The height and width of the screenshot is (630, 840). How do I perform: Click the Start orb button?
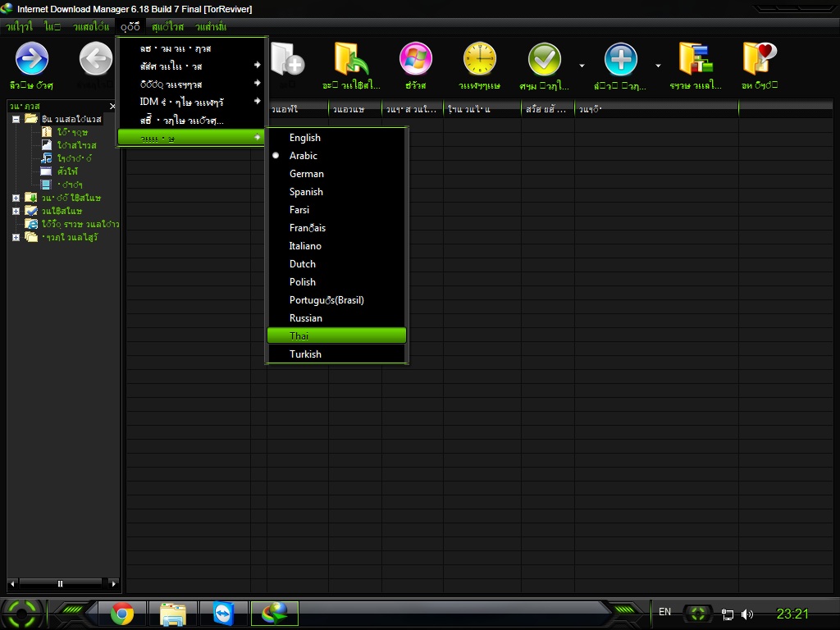[22, 614]
